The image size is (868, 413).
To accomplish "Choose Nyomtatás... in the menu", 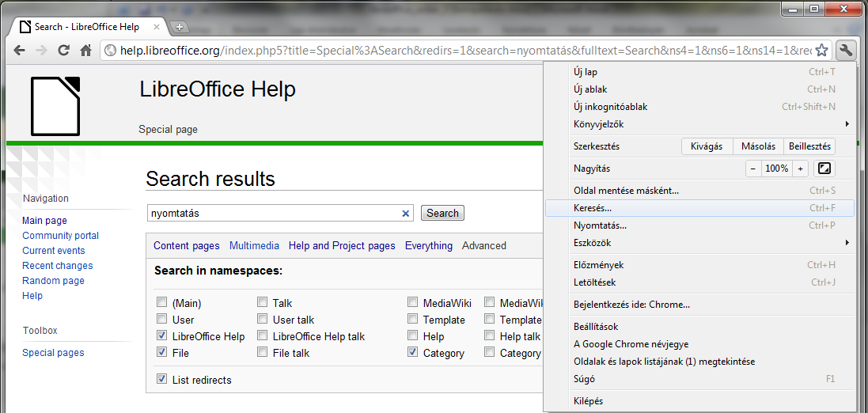I will (x=699, y=225).
